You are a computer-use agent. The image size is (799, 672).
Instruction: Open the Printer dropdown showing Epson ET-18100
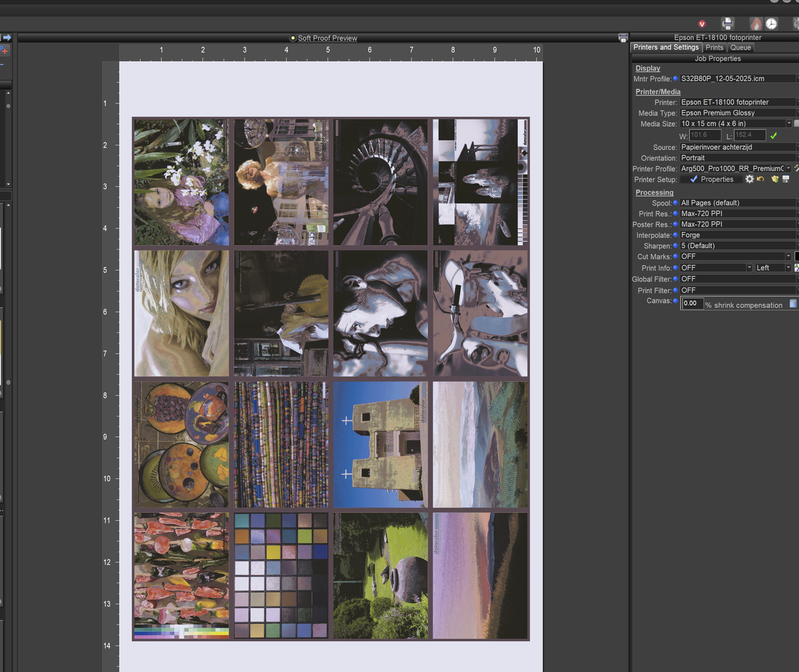(739, 102)
